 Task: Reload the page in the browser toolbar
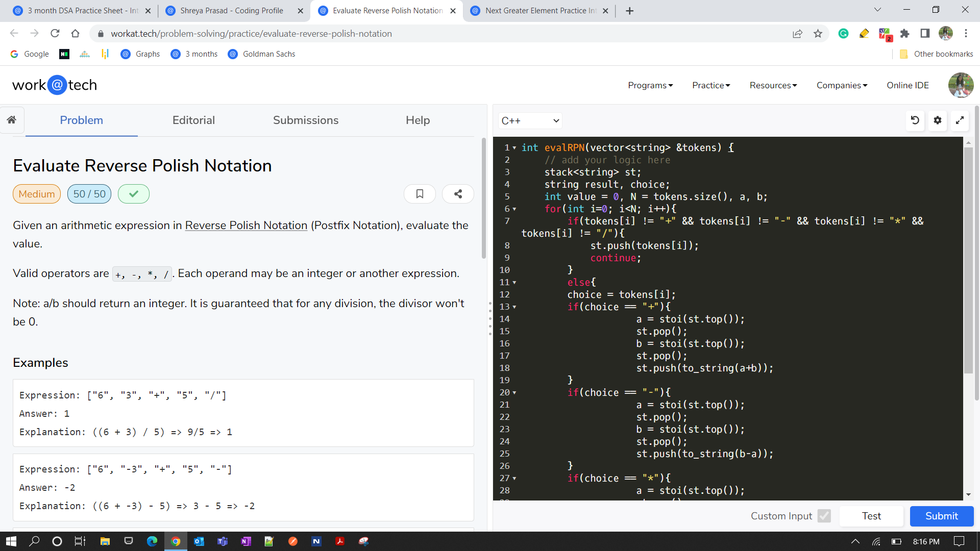(55, 34)
